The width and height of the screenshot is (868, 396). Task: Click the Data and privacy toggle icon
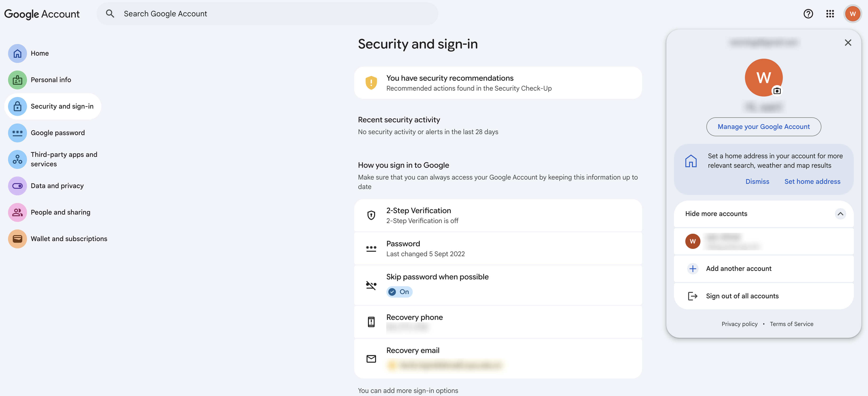tap(18, 186)
